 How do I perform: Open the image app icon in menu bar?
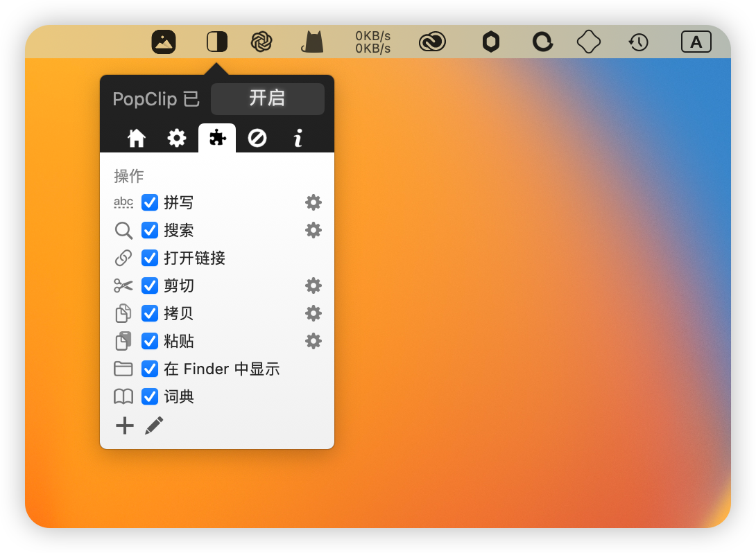click(x=164, y=42)
